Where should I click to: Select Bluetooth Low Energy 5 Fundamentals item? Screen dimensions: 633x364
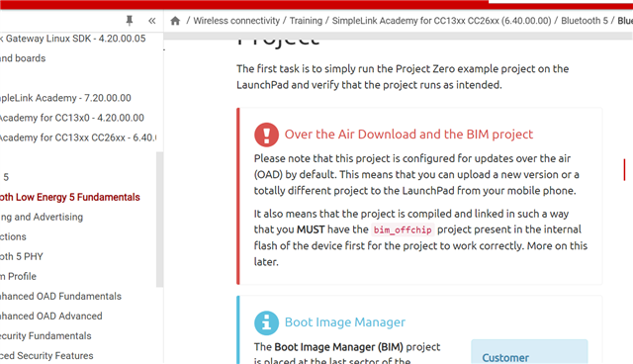pos(70,197)
